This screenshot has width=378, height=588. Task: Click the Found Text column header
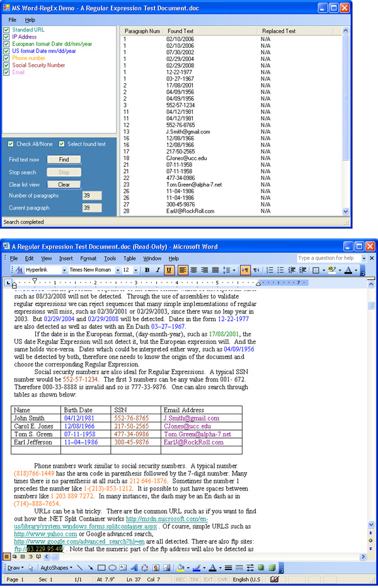coord(211,31)
